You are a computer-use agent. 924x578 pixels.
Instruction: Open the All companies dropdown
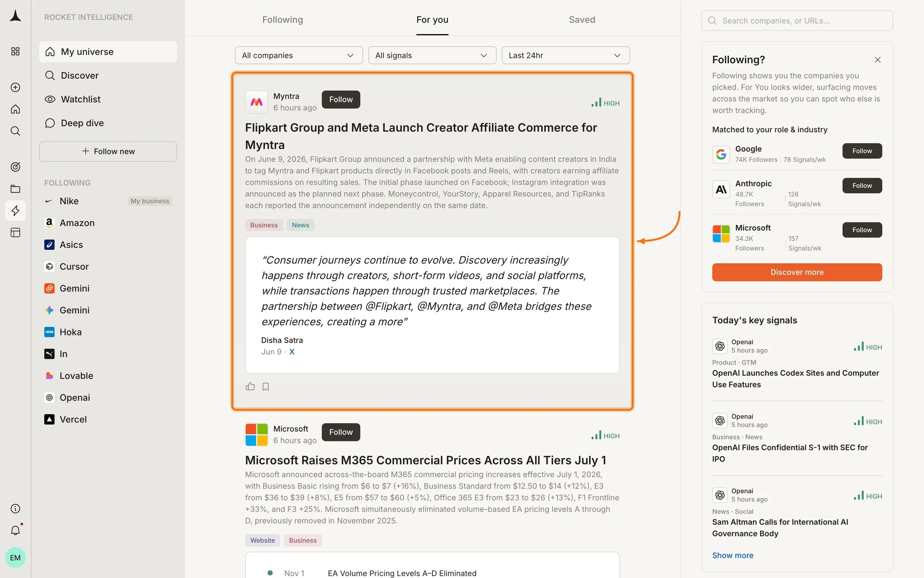(299, 56)
